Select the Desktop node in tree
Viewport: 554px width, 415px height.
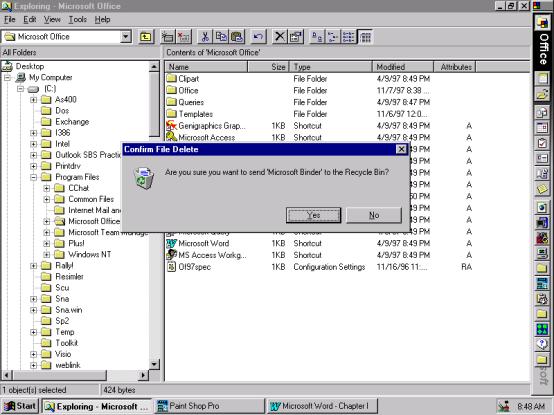pyautogui.click(x=23, y=66)
